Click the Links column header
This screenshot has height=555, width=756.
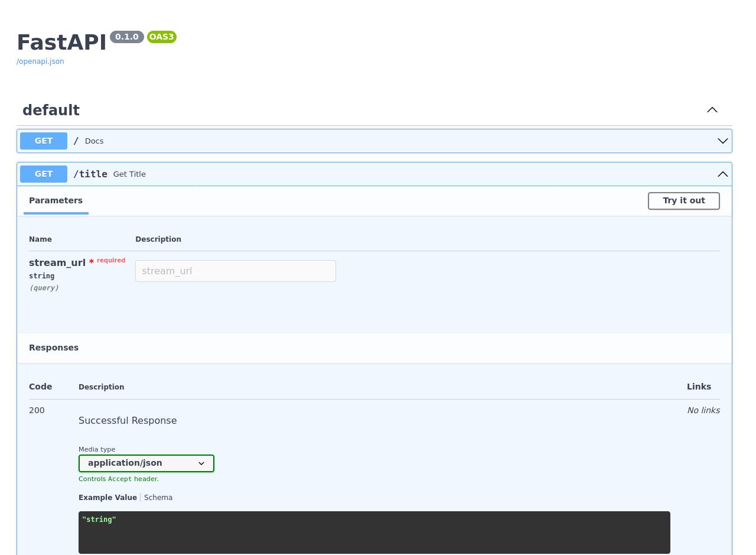tap(699, 387)
